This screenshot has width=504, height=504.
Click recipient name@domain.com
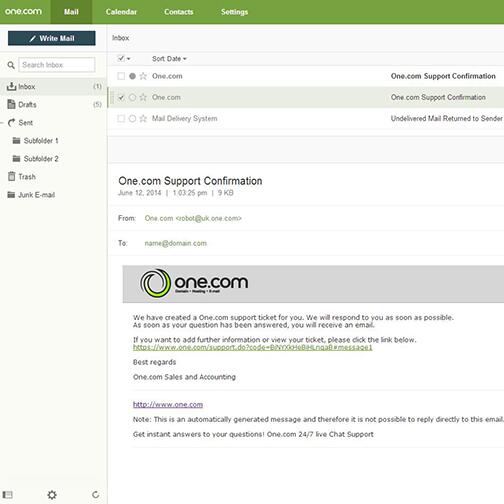(x=176, y=243)
